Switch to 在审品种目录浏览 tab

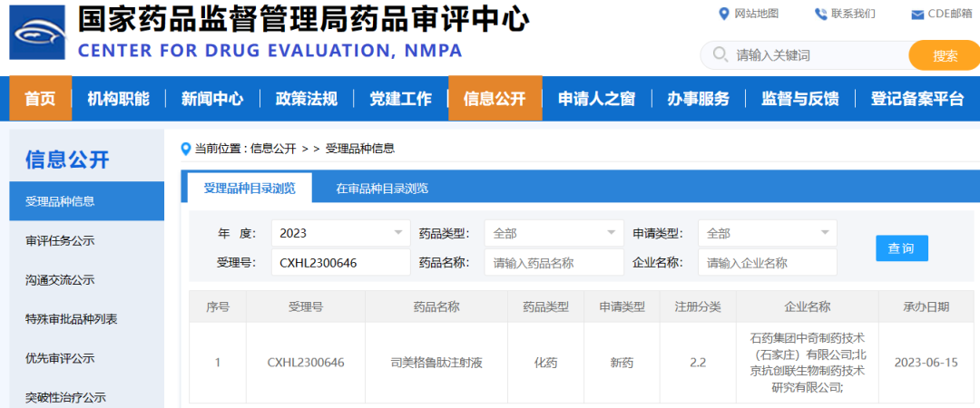pyautogui.click(x=382, y=189)
